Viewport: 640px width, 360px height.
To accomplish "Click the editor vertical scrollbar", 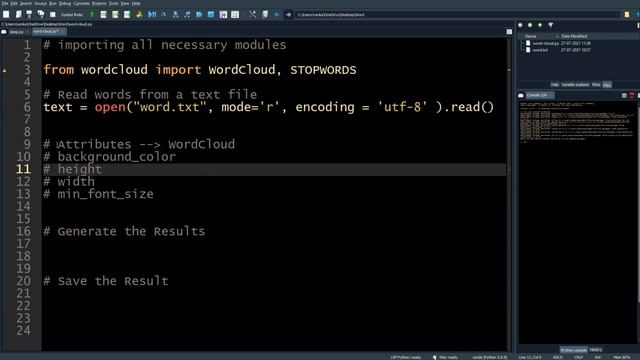I will (x=509, y=193).
